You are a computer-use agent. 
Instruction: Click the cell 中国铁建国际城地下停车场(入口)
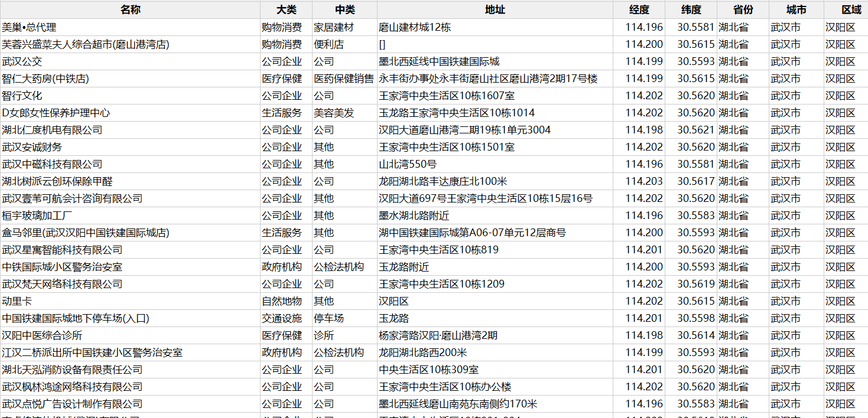point(130,318)
